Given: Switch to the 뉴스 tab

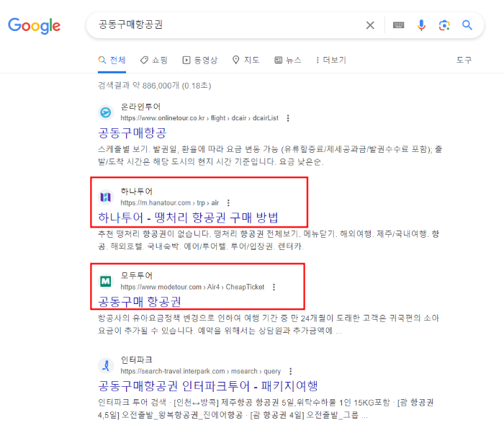Looking at the screenshot, I should (x=288, y=60).
